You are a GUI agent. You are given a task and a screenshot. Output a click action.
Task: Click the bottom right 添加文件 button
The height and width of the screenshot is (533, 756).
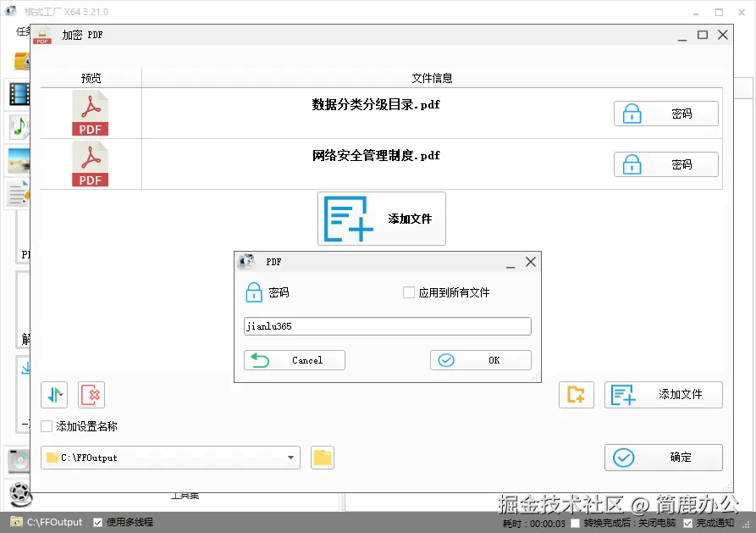[x=664, y=395]
